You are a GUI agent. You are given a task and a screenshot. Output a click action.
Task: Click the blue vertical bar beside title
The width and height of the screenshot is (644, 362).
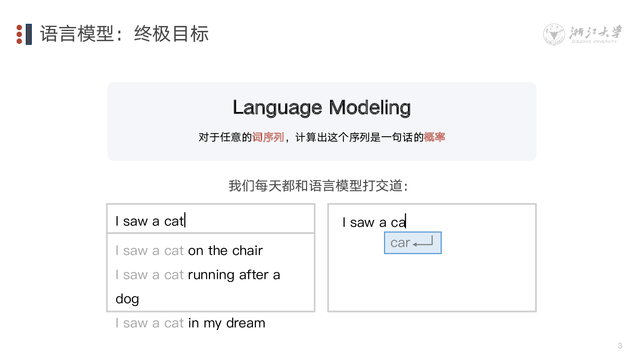point(29,34)
